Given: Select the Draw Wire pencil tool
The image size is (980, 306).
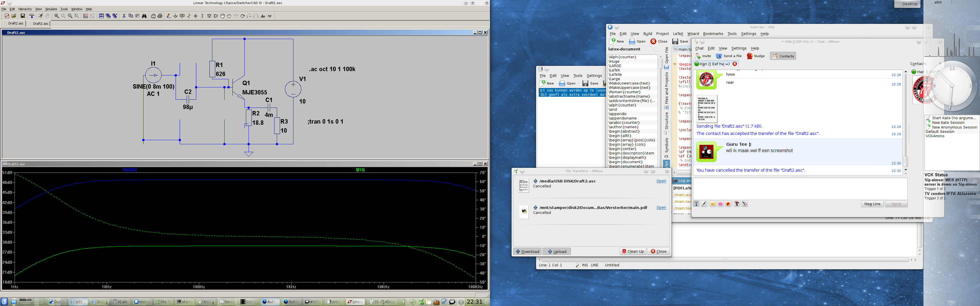Looking at the screenshot, I should tap(169, 16).
